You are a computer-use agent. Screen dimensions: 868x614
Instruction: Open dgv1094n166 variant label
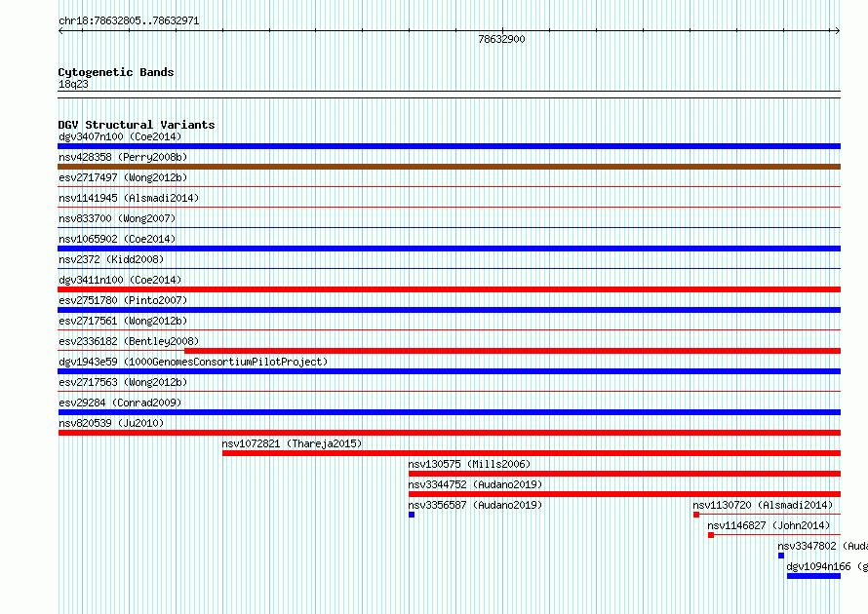(x=826, y=566)
